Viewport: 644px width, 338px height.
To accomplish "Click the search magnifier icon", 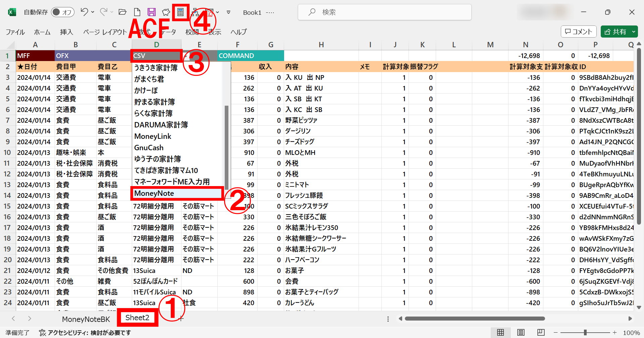I will click(x=312, y=12).
